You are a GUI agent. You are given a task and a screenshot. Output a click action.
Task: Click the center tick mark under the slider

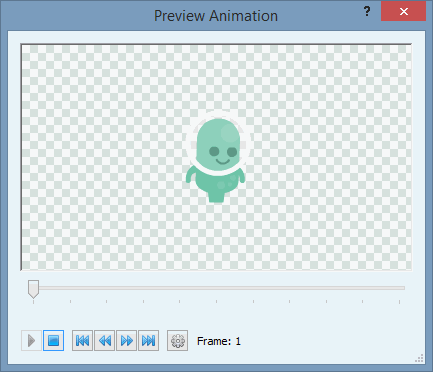[x=216, y=302]
